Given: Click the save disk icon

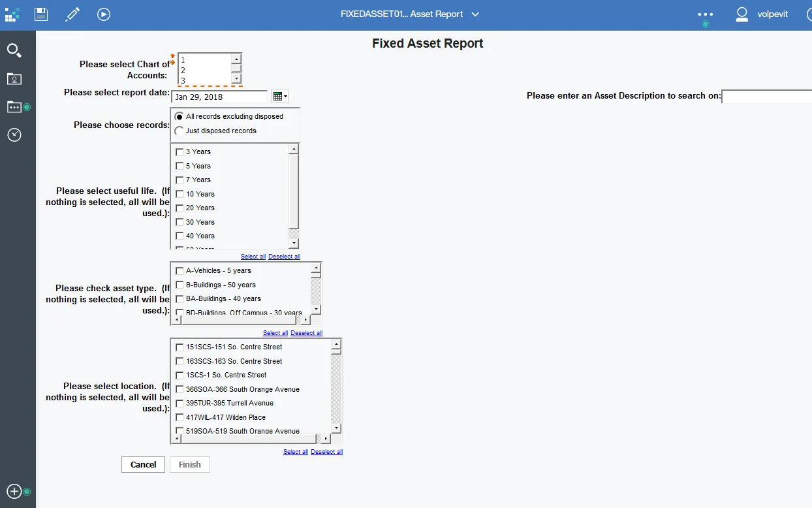Looking at the screenshot, I should 41,14.
